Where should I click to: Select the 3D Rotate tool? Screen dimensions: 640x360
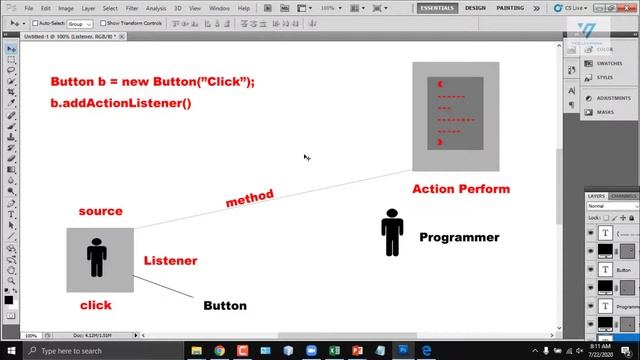[11, 249]
